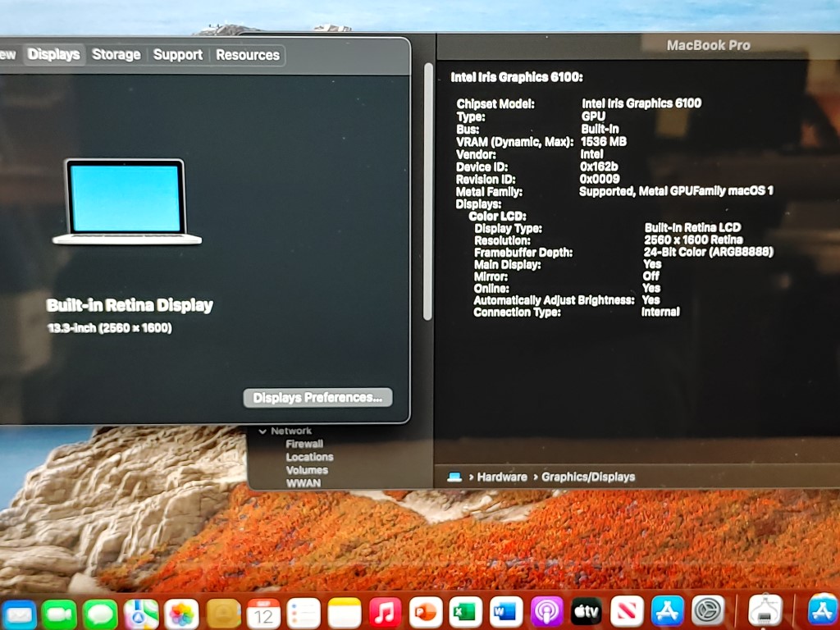
Task: Click the Revision ID value '0x0009'
Action: pyautogui.click(x=600, y=179)
